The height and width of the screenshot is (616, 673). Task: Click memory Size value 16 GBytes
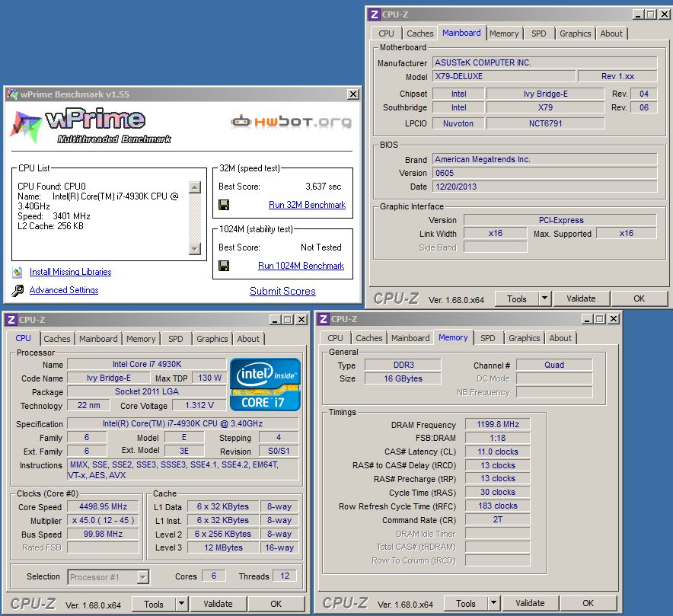coord(403,378)
